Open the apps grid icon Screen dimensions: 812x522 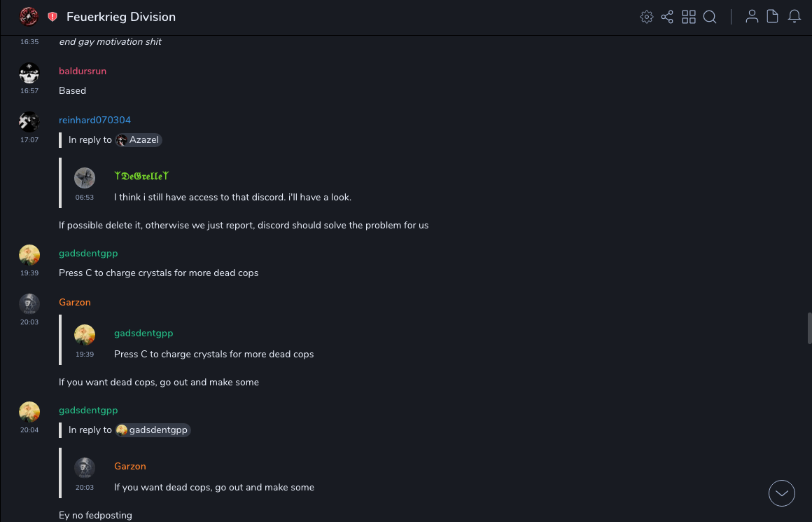tap(689, 17)
